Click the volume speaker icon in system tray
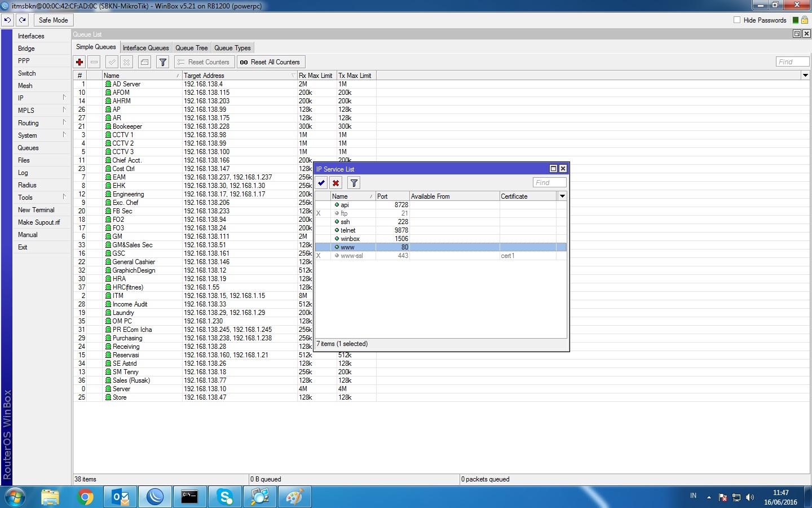The width and height of the screenshot is (812, 508). coord(749,497)
